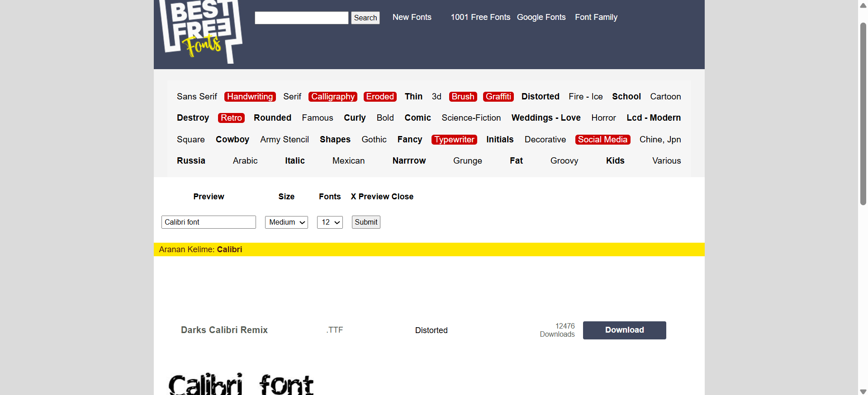Open the Science-Fiction category
The width and height of the screenshot is (868, 395).
tap(471, 118)
